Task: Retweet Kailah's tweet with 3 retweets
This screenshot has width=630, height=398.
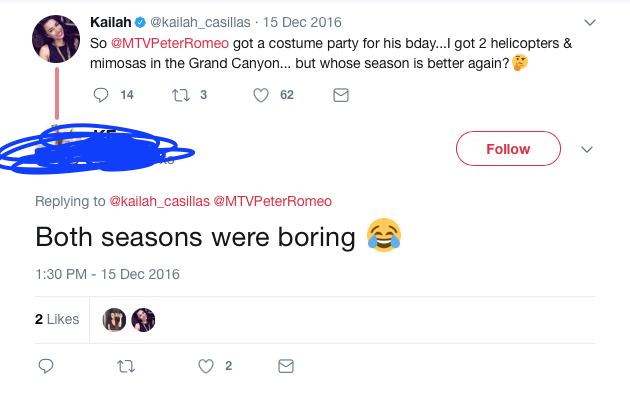Action: coord(181,95)
